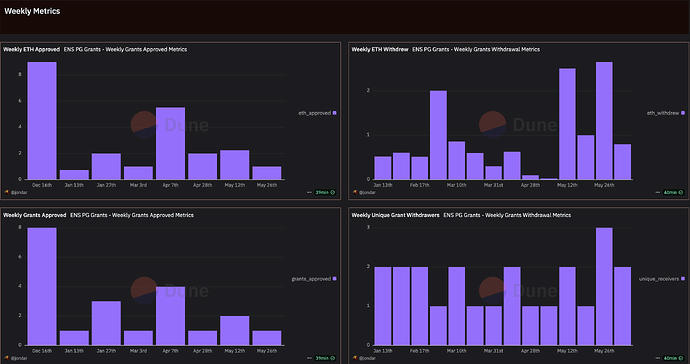The height and width of the screenshot is (364, 690).
Task: Click the author avatar under Weekly Unique Grant Withdrawers
Action: click(x=355, y=358)
